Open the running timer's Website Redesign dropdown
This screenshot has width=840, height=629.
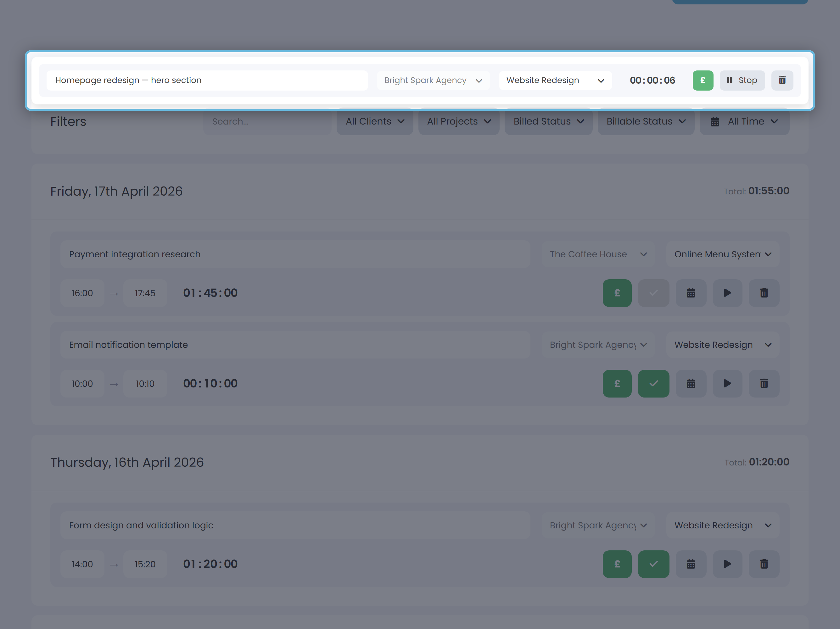tap(555, 80)
